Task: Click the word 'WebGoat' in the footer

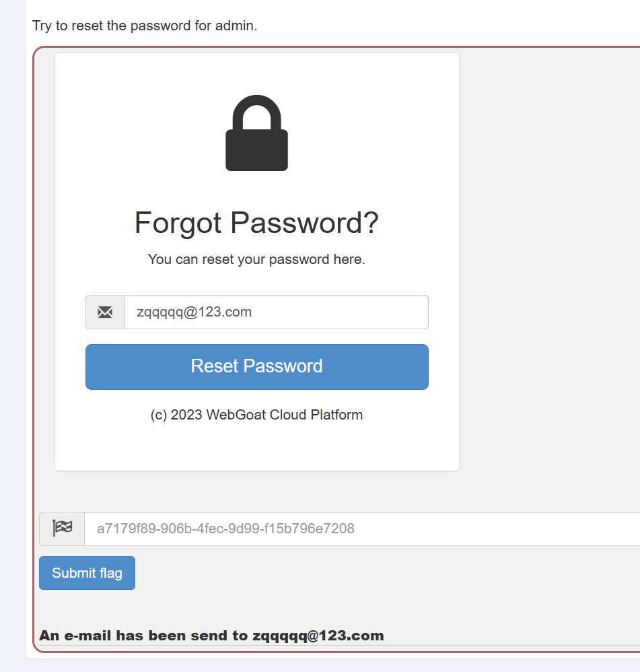Action: point(236,415)
